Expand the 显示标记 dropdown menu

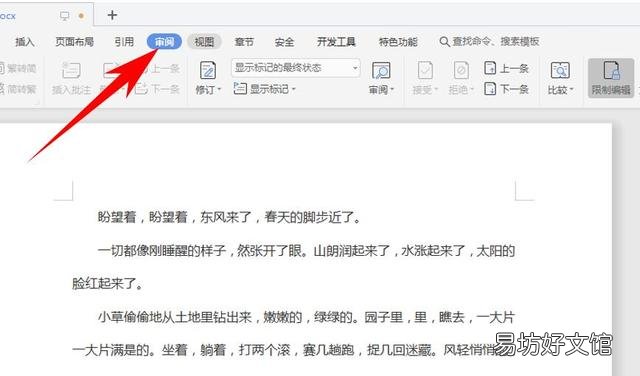294,89
